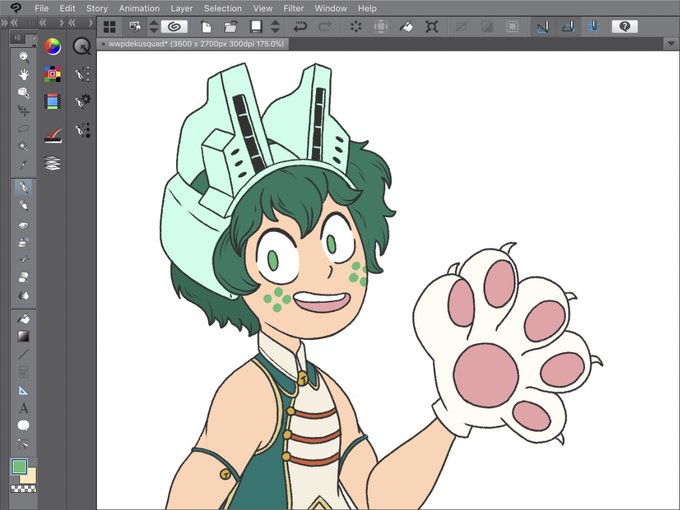Open the Quick Access palette

pos(82,46)
